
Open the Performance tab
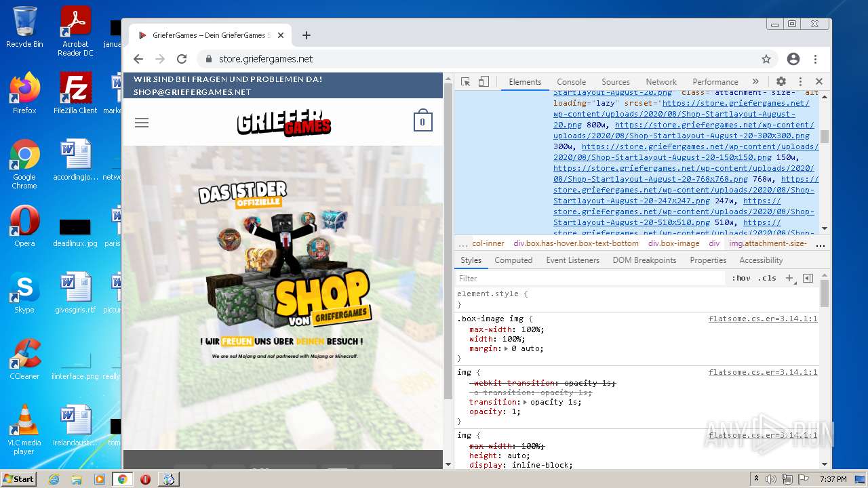click(x=715, y=82)
